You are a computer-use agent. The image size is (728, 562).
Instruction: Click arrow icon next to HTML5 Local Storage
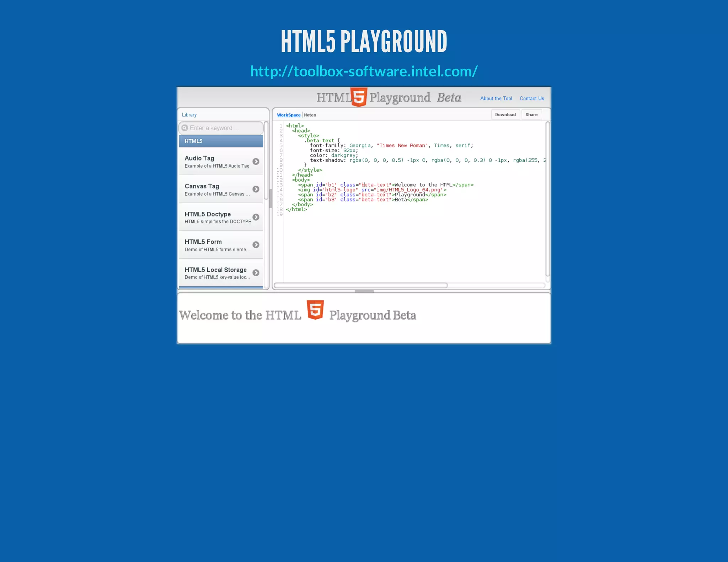[x=256, y=273]
